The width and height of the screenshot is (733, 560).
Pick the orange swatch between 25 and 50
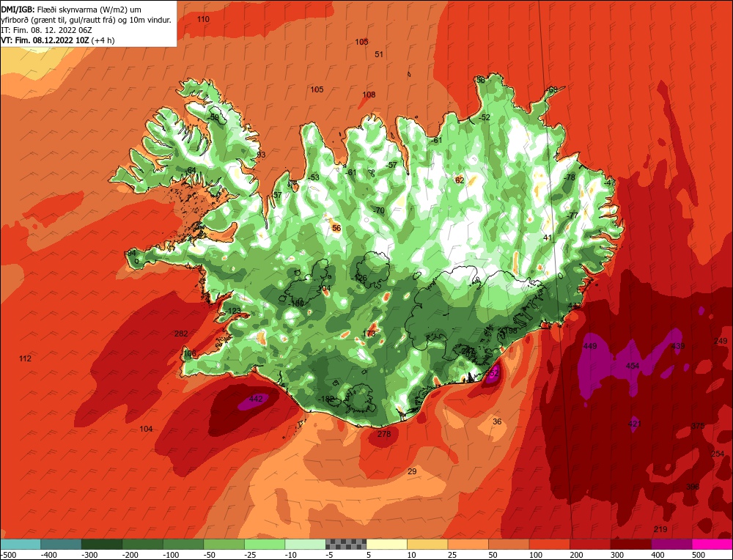click(x=468, y=544)
